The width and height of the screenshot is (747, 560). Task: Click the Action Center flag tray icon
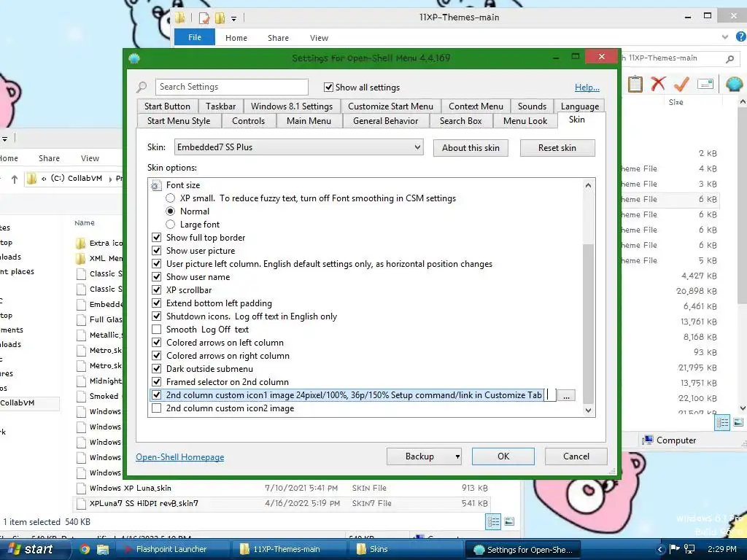click(675, 549)
